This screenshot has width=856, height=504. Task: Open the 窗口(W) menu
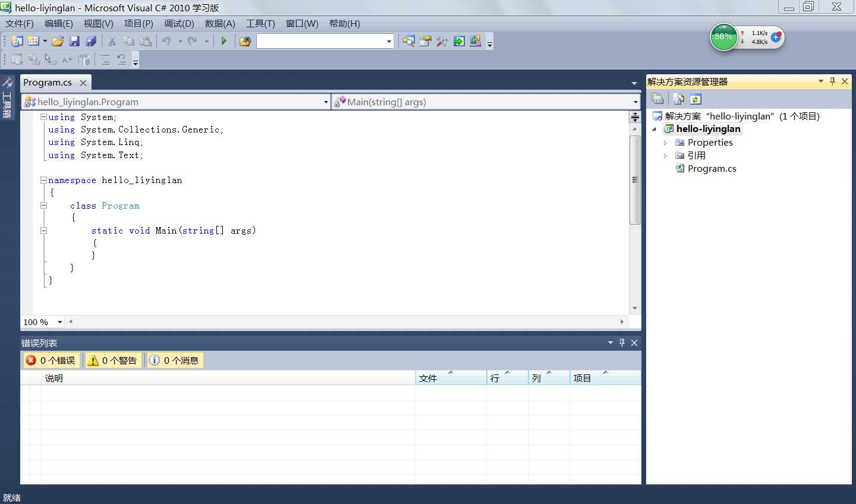(x=302, y=24)
